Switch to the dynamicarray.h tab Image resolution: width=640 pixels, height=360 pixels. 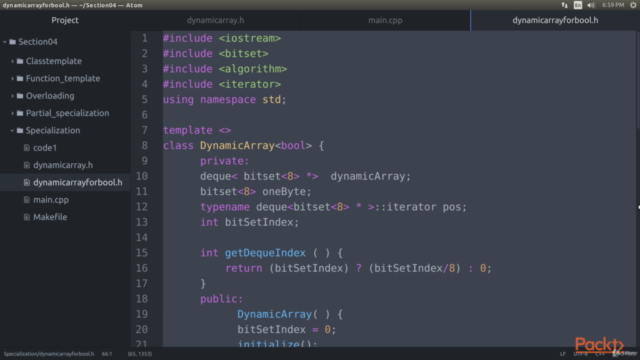tap(215, 20)
